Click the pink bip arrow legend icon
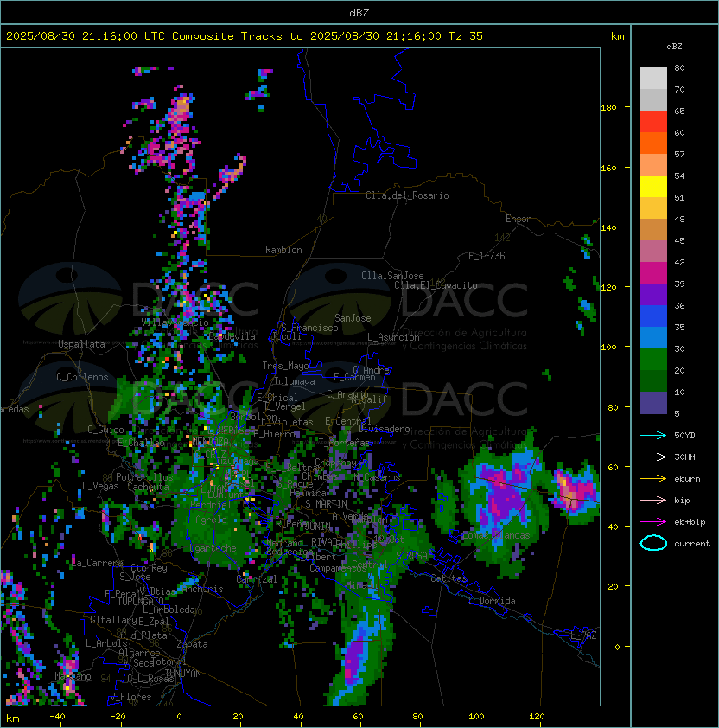 click(653, 501)
